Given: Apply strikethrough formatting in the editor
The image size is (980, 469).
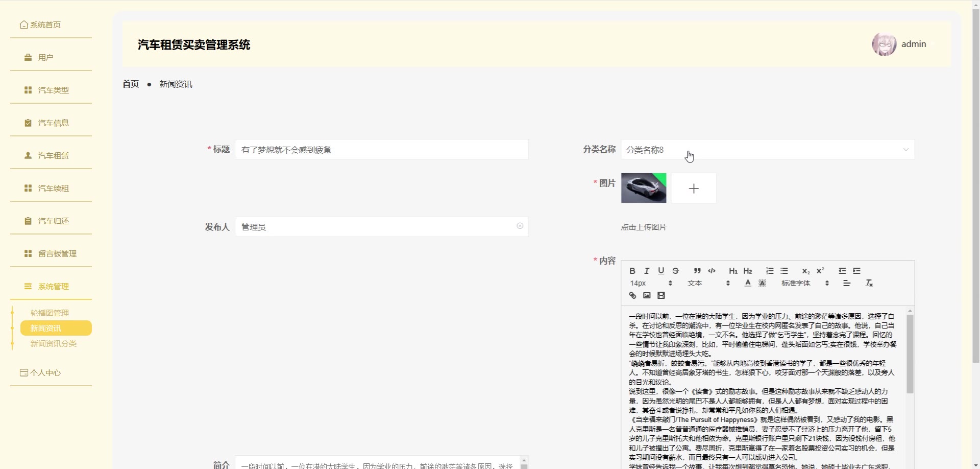Looking at the screenshot, I should point(675,271).
